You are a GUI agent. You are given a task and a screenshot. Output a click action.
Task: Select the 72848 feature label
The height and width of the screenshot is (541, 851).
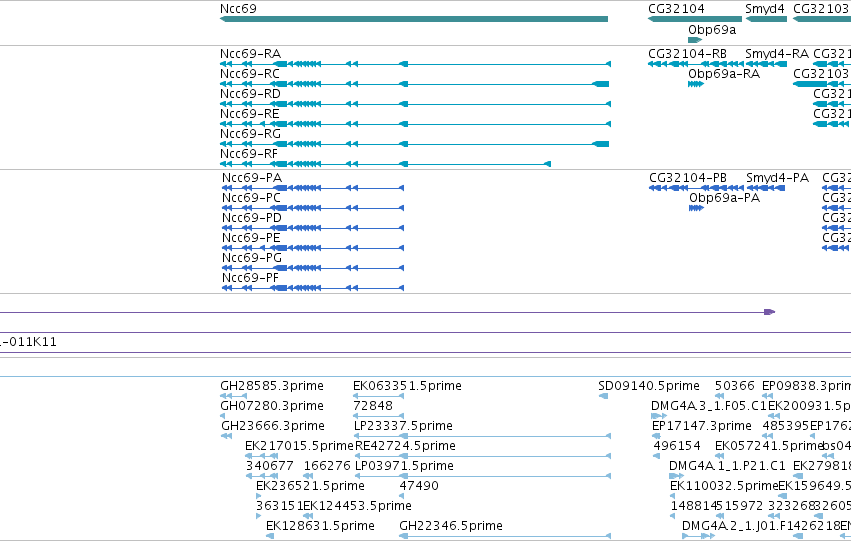point(373,406)
